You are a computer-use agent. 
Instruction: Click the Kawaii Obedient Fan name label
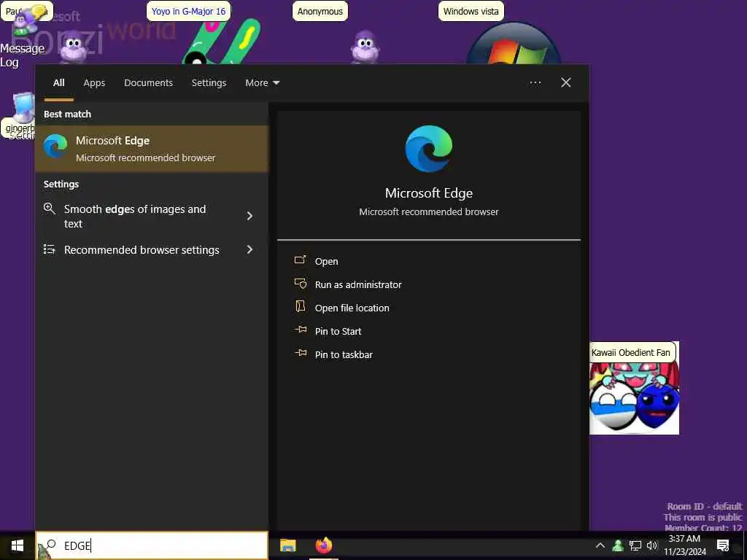631,352
